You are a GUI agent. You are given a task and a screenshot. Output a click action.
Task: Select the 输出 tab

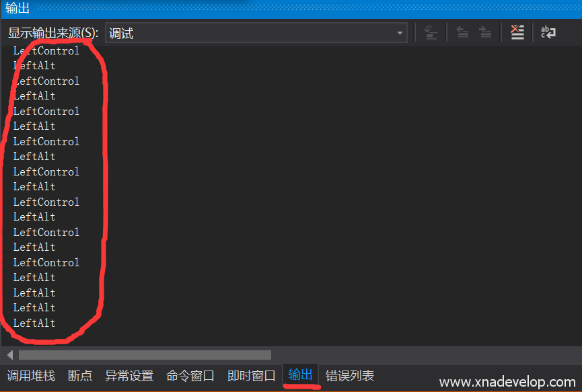(300, 375)
